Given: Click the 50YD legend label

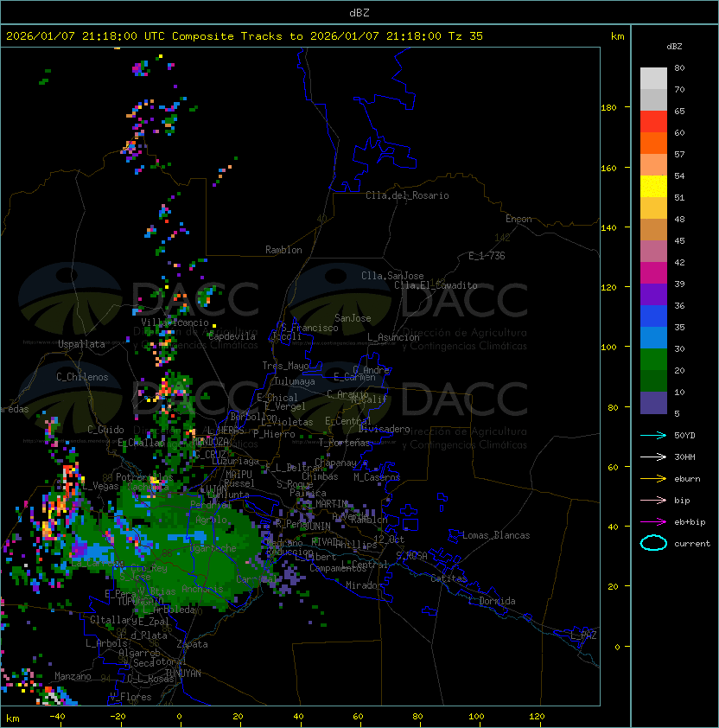Looking at the screenshot, I should 684,436.
